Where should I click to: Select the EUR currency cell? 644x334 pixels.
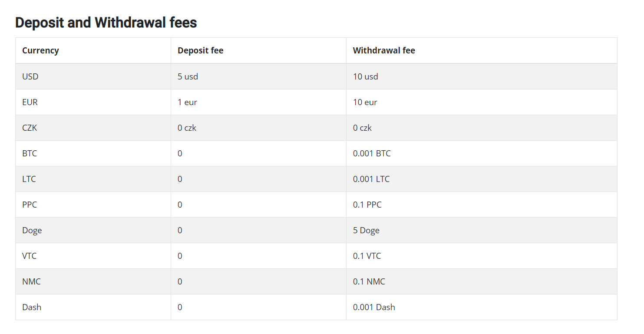[x=30, y=102]
